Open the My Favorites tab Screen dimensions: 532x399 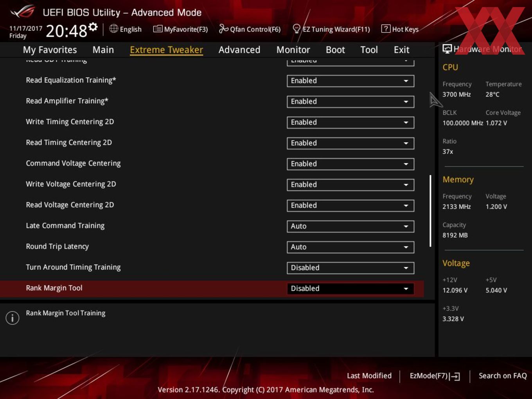[x=50, y=50]
